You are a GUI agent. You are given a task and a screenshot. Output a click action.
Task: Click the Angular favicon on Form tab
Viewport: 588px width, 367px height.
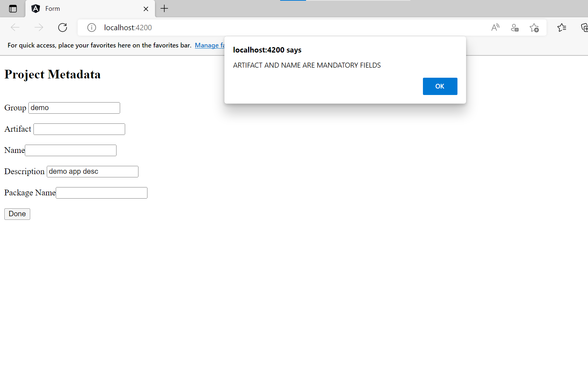point(36,9)
